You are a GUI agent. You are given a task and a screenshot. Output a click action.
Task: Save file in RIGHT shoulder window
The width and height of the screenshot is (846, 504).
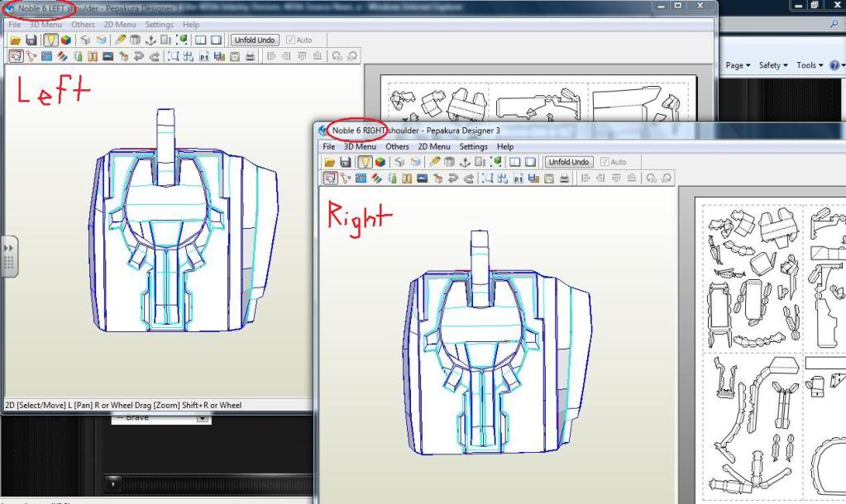[346, 162]
